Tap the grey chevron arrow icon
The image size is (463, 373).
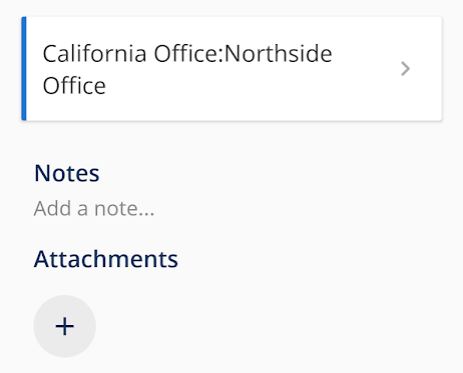(x=405, y=69)
